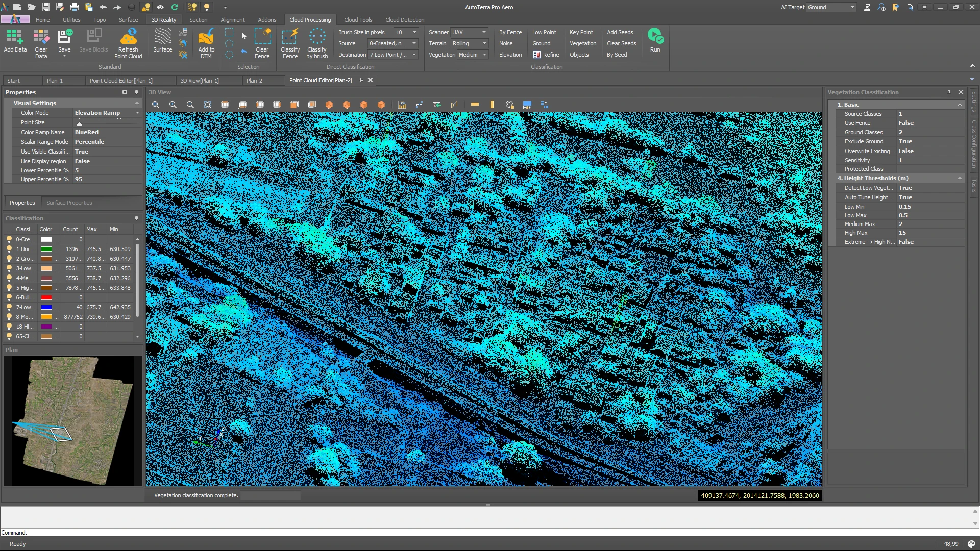Viewport: 980px width, 551px height.
Task: Toggle visibility bulb for 4-Me class
Action: coord(9,278)
